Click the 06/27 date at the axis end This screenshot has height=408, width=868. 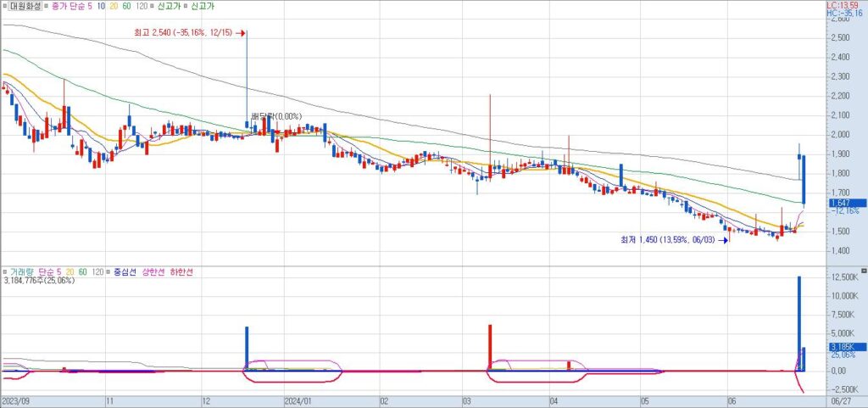(x=840, y=400)
